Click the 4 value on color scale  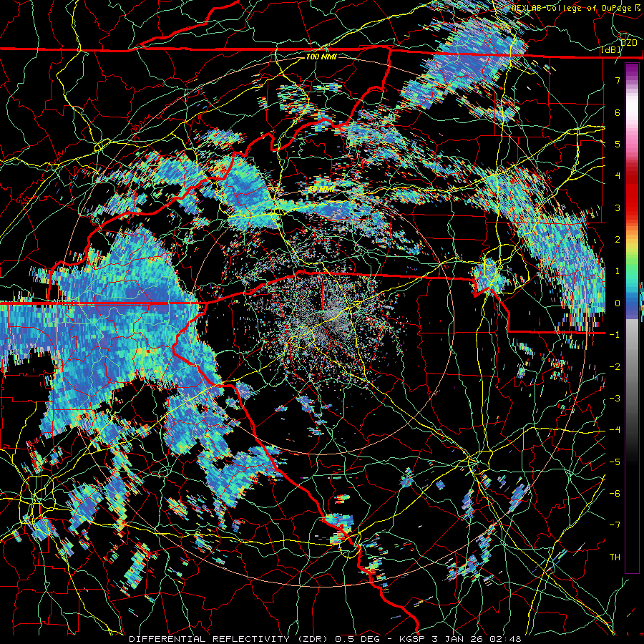[618, 176]
